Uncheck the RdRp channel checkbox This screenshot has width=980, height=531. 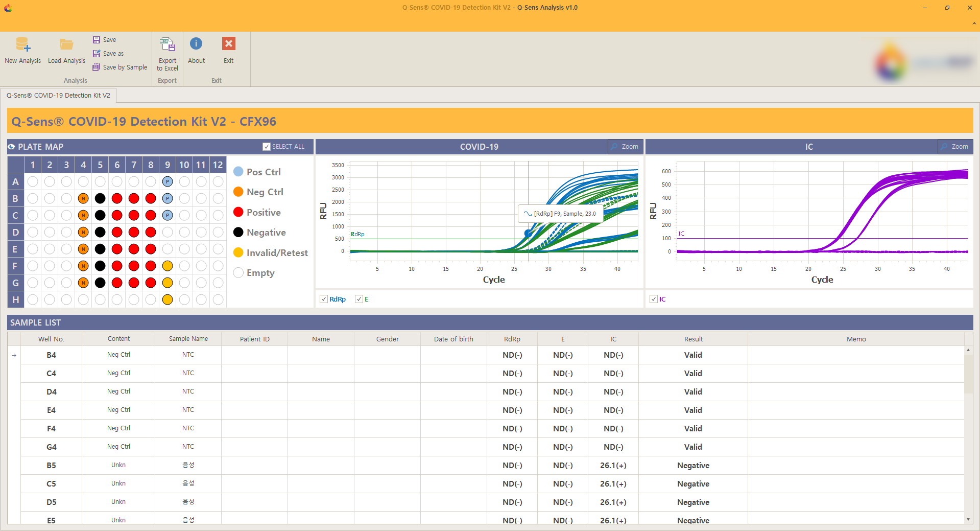click(324, 299)
